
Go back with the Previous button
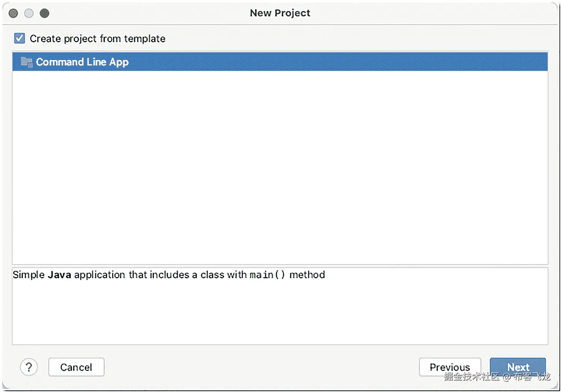click(x=450, y=367)
